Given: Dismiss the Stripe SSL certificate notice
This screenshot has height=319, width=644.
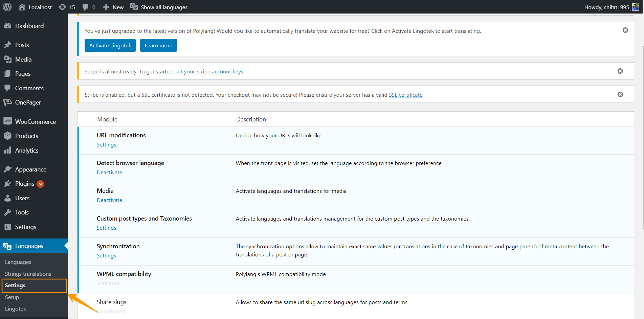Looking at the screenshot, I should pyautogui.click(x=620, y=94).
